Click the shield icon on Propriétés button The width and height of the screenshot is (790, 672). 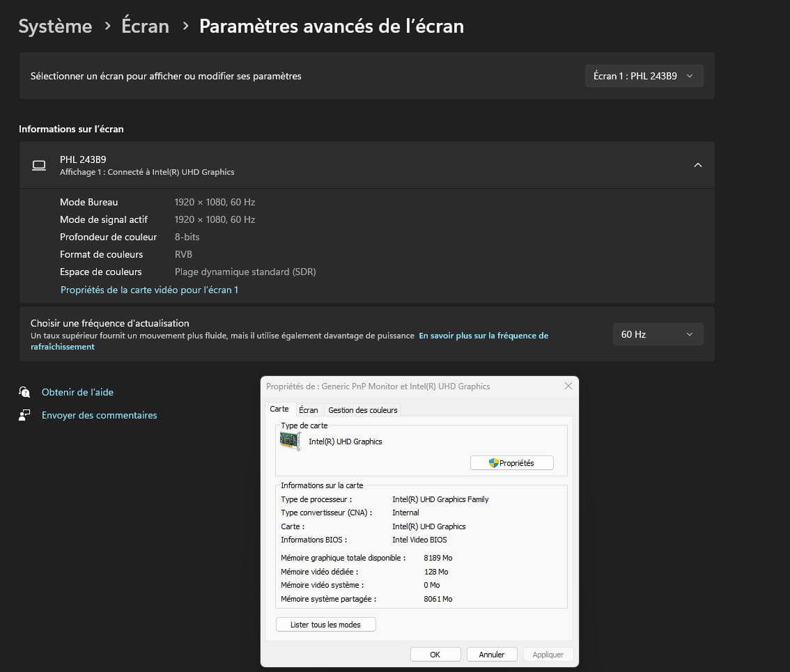[x=493, y=463]
